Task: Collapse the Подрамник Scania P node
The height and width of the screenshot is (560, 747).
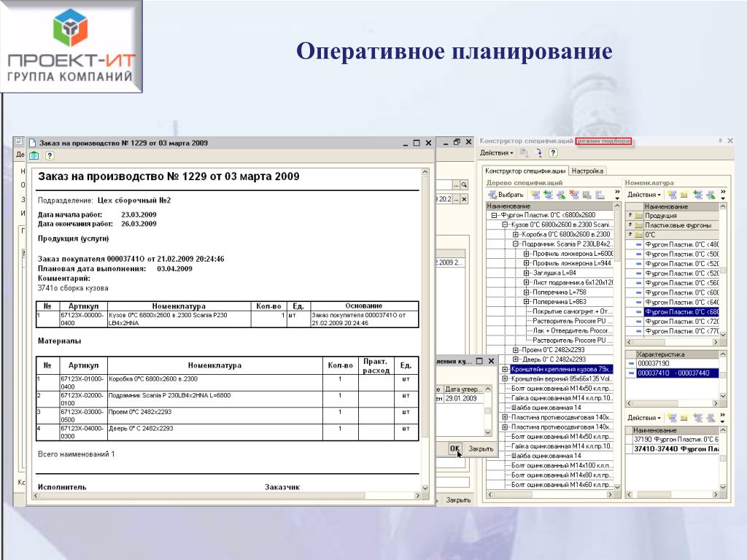Action: (x=516, y=244)
